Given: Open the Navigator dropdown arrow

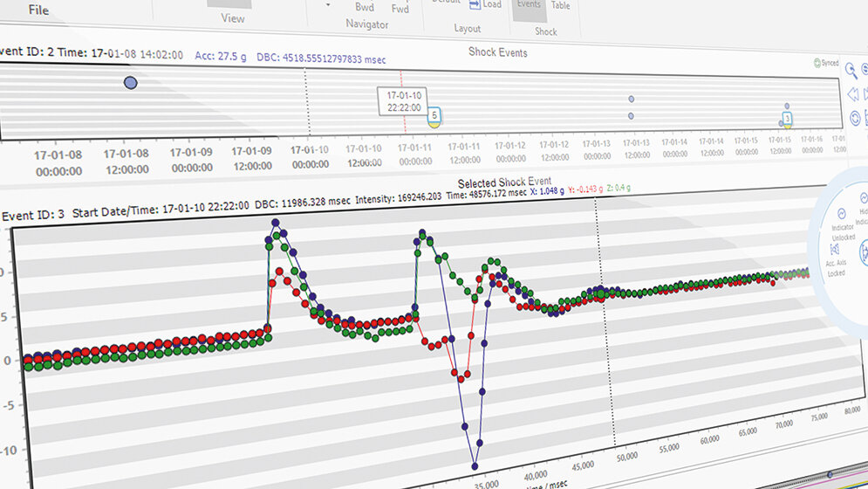Looking at the screenshot, I should (x=328, y=5).
